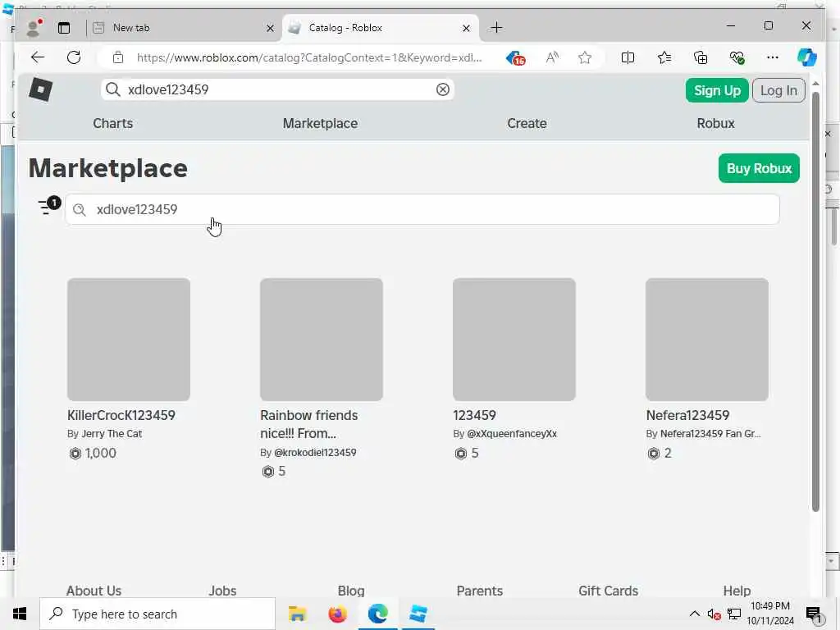Open Favorites list icon

[664, 57]
